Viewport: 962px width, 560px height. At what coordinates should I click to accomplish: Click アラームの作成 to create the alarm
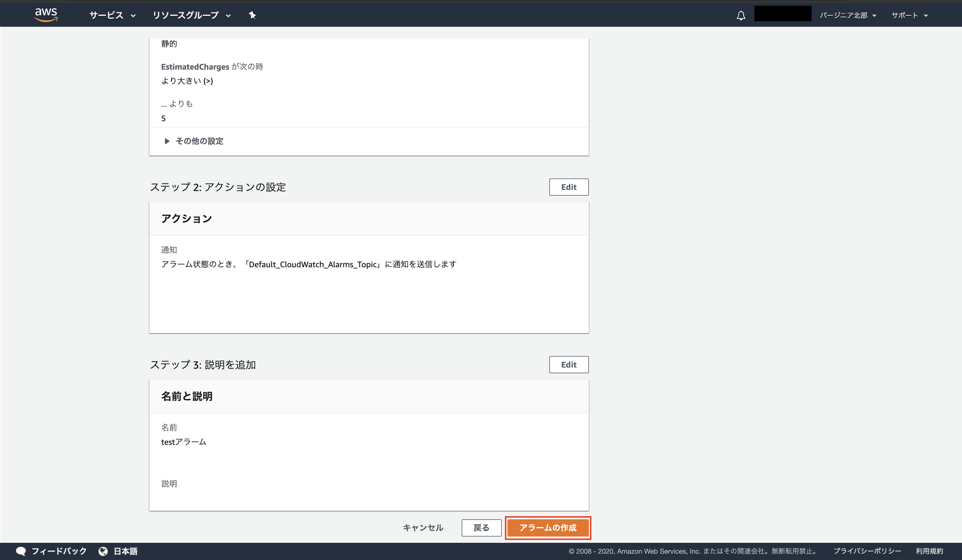[x=548, y=528]
